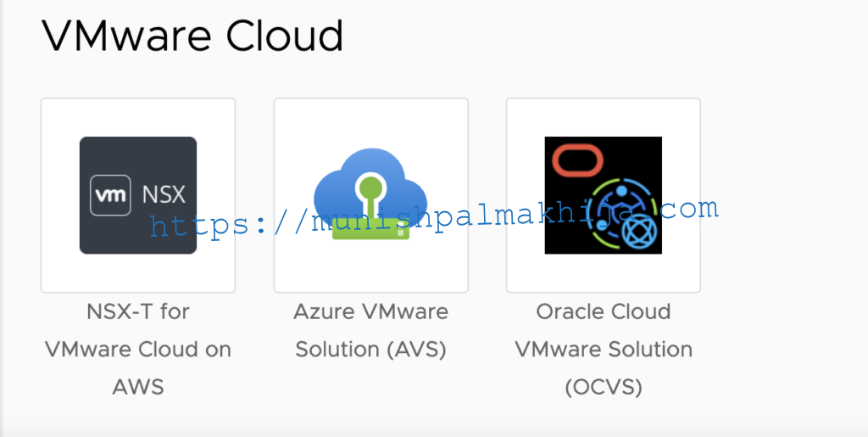
Task: Follow the munishpalmakhija.com watermark URL
Action: pyautogui.click(x=435, y=217)
